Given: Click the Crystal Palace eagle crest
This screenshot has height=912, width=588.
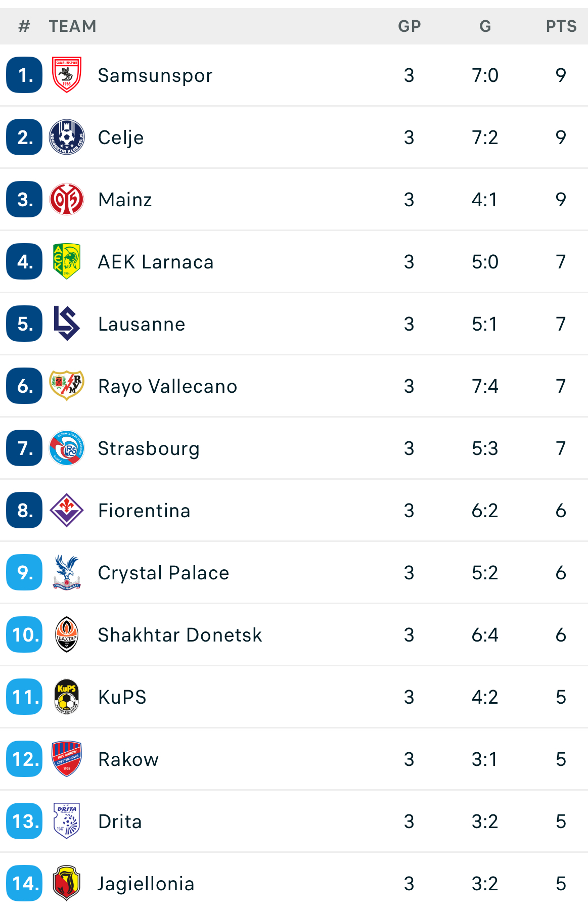Looking at the screenshot, I should 67,572.
